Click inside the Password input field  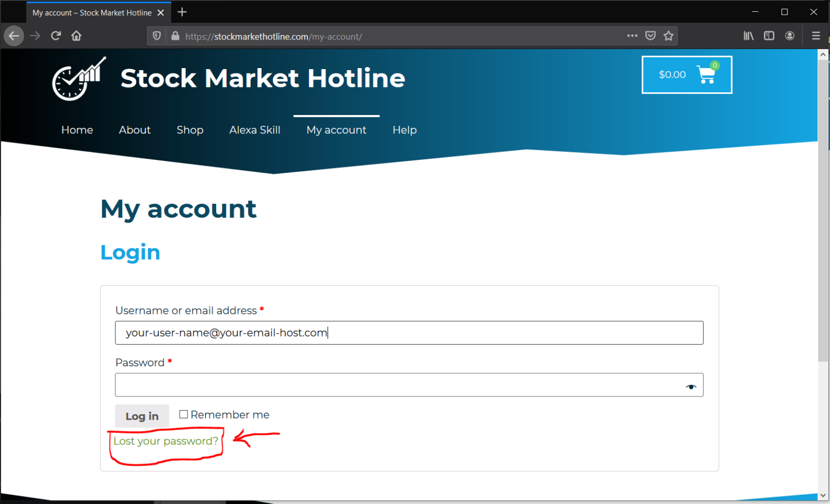[378, 385]
